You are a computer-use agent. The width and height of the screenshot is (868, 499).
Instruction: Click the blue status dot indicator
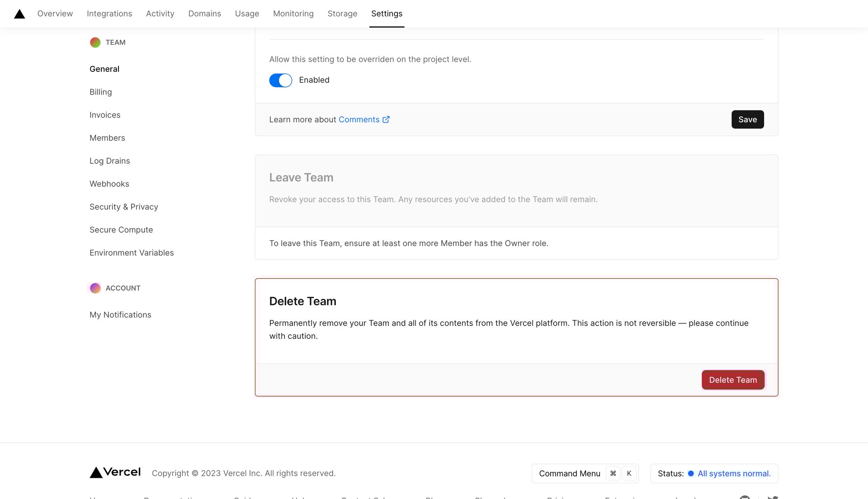pyautogui.click(x=690, y=474)
